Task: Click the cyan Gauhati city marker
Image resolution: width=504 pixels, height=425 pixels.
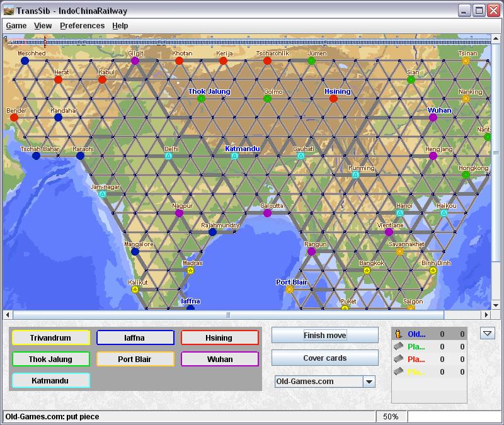Action: [301, 156]
